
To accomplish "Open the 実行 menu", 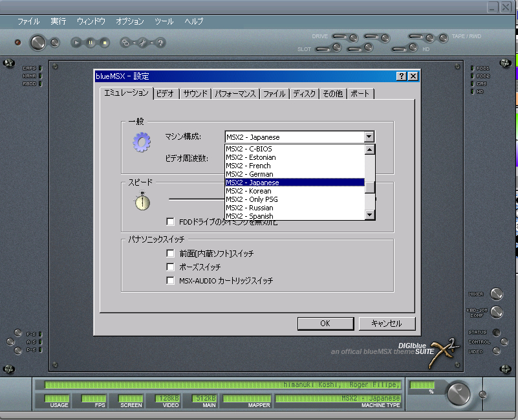I will [x=58, y=21].
